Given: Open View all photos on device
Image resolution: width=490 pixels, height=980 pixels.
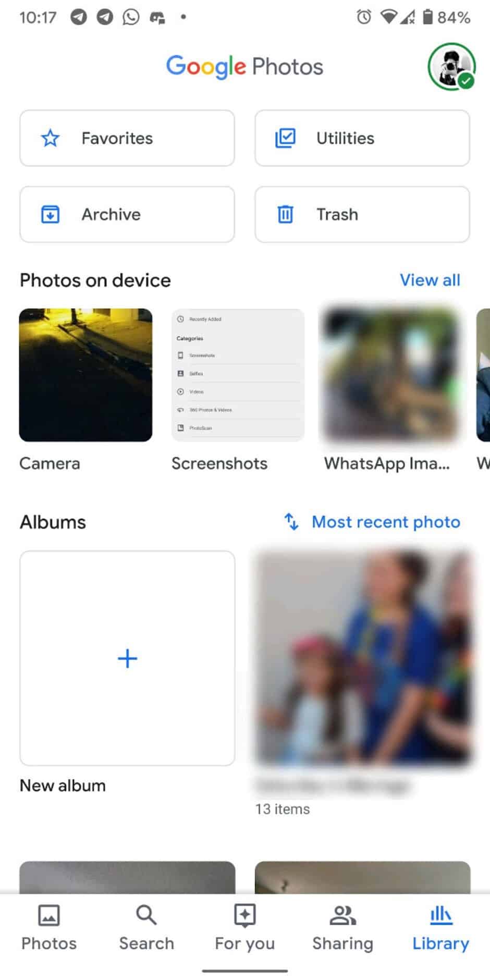Looking at the screenshot, I should pos(430,280).
